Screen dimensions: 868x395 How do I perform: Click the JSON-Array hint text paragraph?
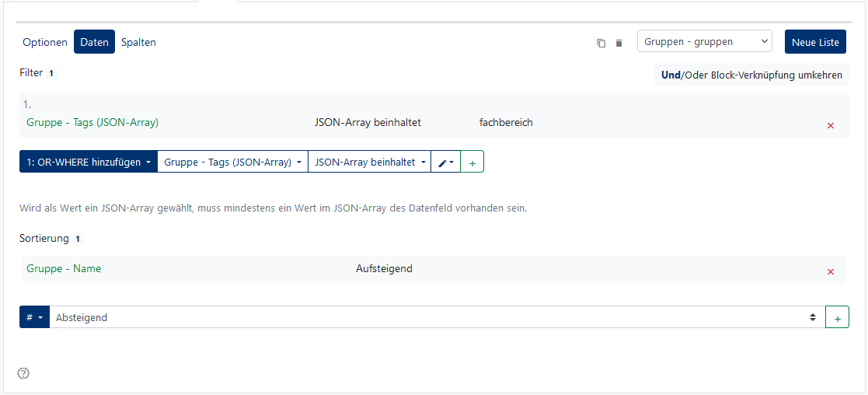pos(273,209)
